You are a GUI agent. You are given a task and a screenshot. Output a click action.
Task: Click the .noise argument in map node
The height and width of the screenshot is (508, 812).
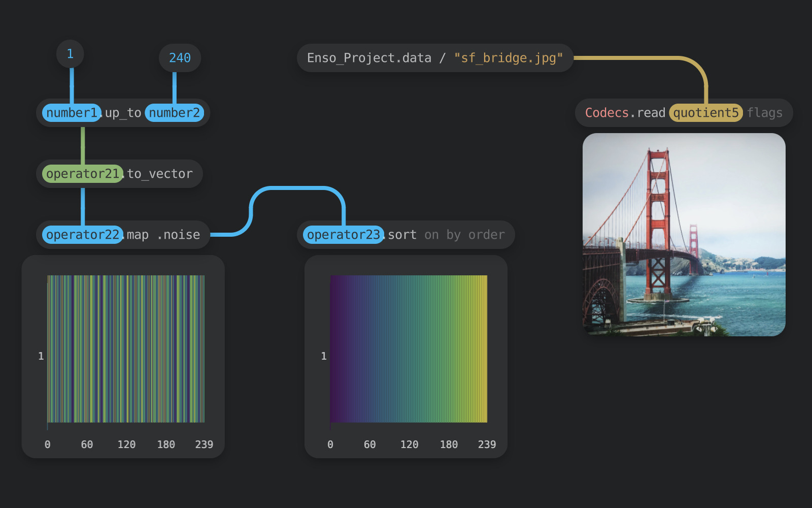pos(178,235)
